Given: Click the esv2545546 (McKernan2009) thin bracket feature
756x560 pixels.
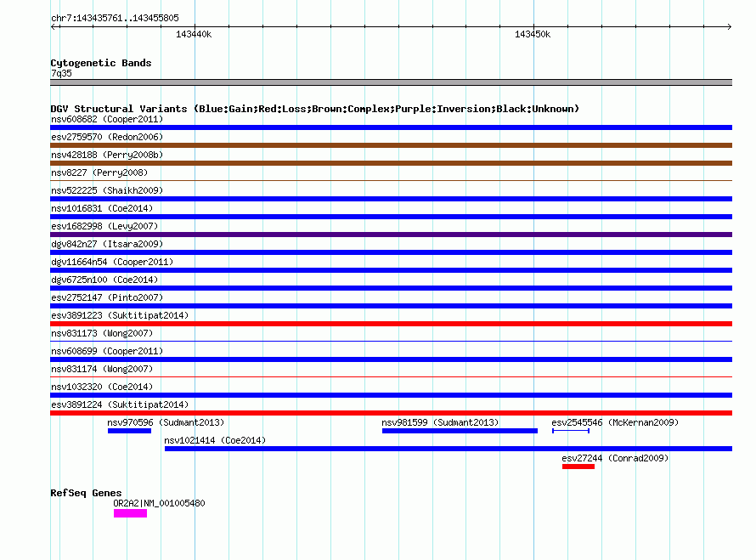Looking at the screenshot, I should pyautogui.click(x=570, y=431).
